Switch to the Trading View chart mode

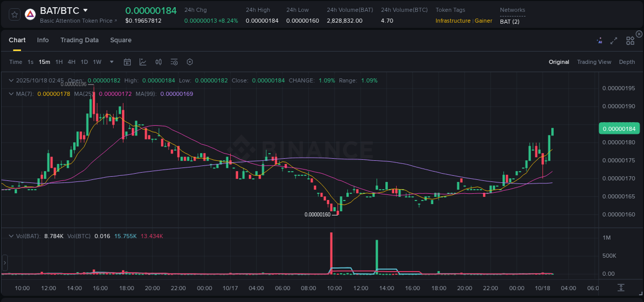594,62
